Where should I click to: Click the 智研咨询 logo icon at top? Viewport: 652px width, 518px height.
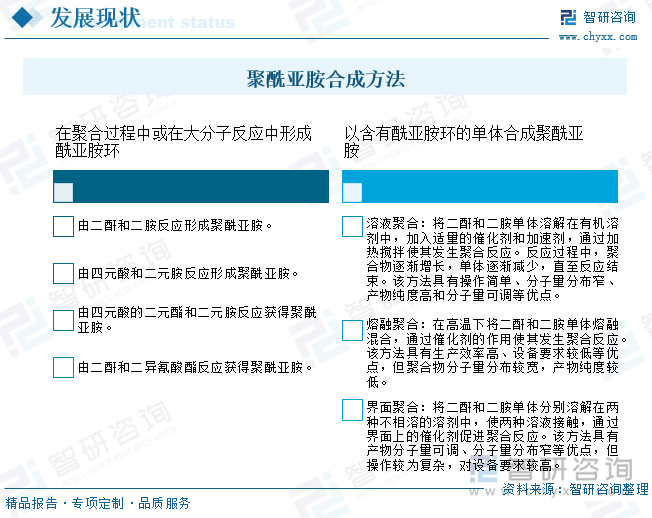[568, 17]
